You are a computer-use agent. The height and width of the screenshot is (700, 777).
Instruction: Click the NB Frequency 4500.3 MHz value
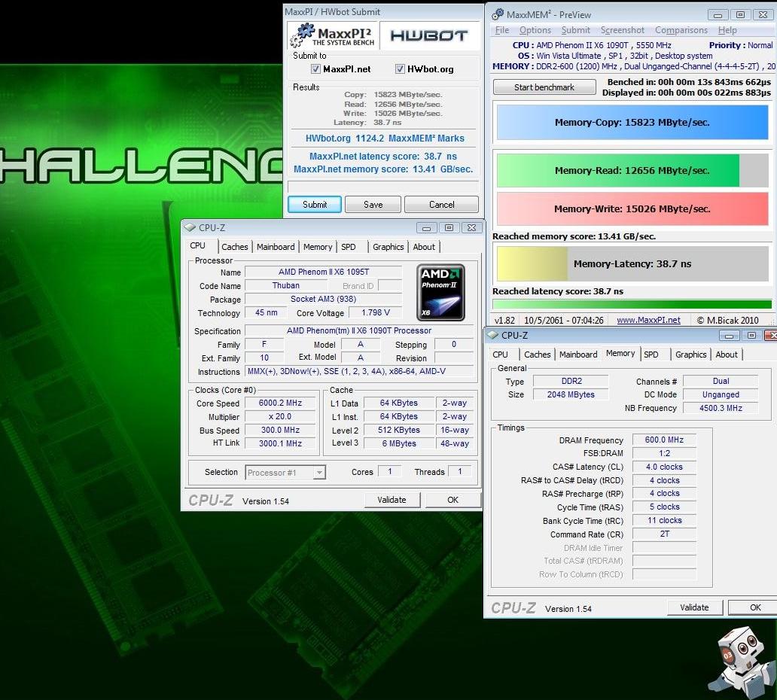[721, 408]
